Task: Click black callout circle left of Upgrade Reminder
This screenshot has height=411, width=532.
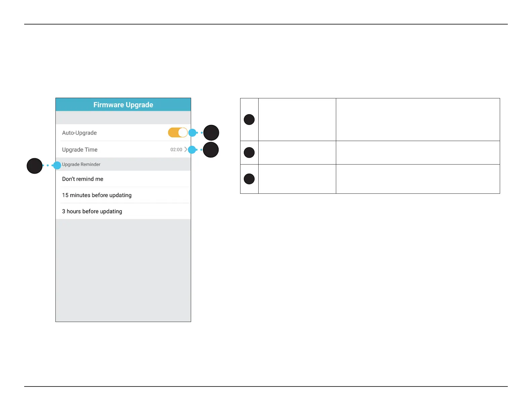Action: click(x=35, y=166)
